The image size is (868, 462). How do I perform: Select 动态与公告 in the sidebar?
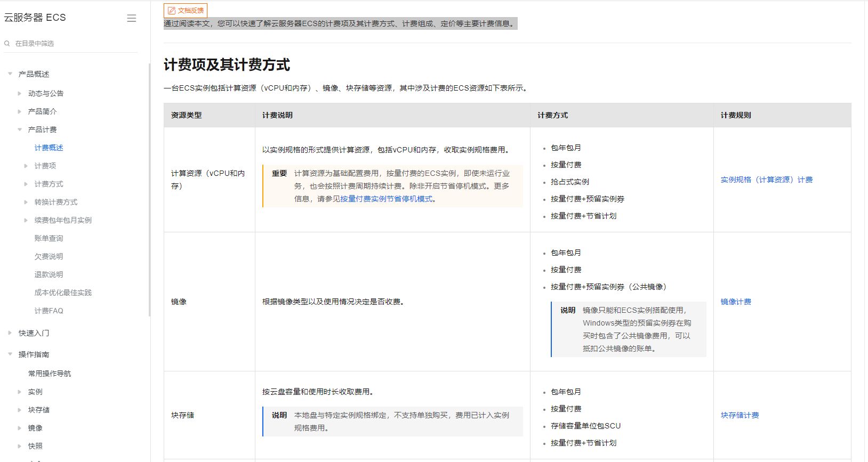46,93
